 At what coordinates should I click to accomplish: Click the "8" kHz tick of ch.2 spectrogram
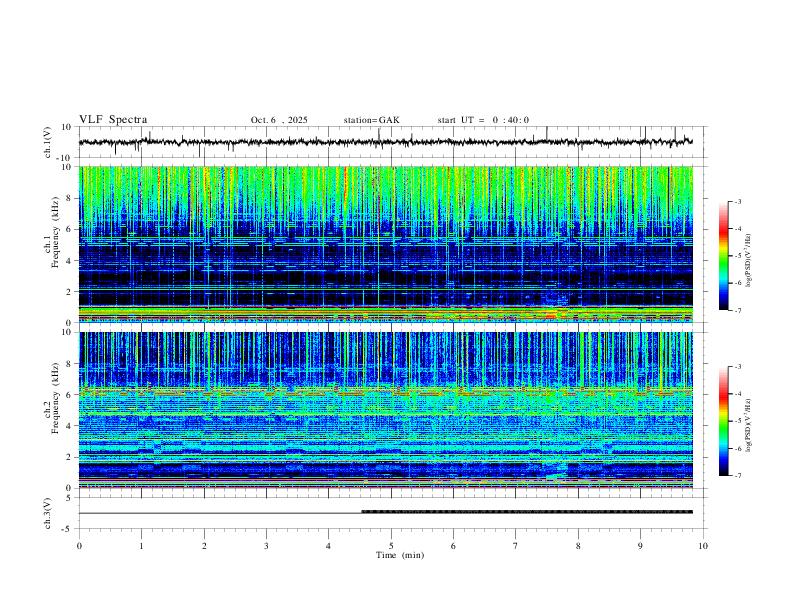[x=70, y=364]
